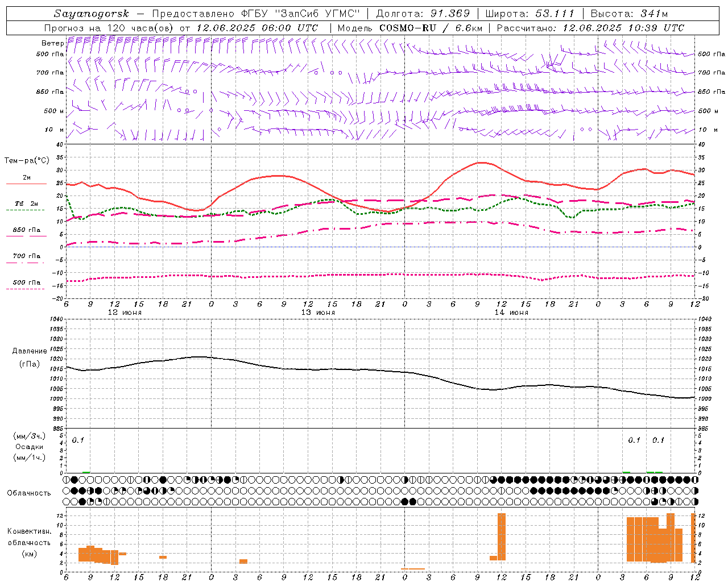Click 'Рассчитано: 12.06.2025 10:39 UTC' text
Viewport: 728px width, 582px height.
tap(590, 28)
